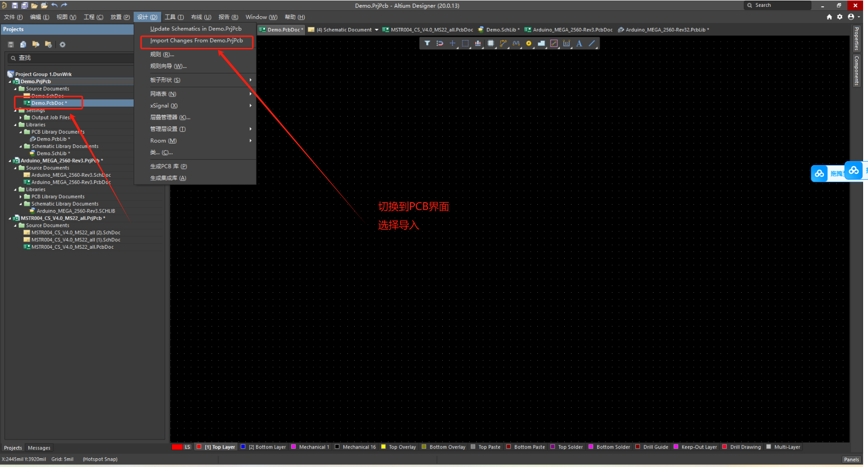Switch to MSTR004_CS_V4.0_MS22_all.PcbDoc tab

click(428, 30)
